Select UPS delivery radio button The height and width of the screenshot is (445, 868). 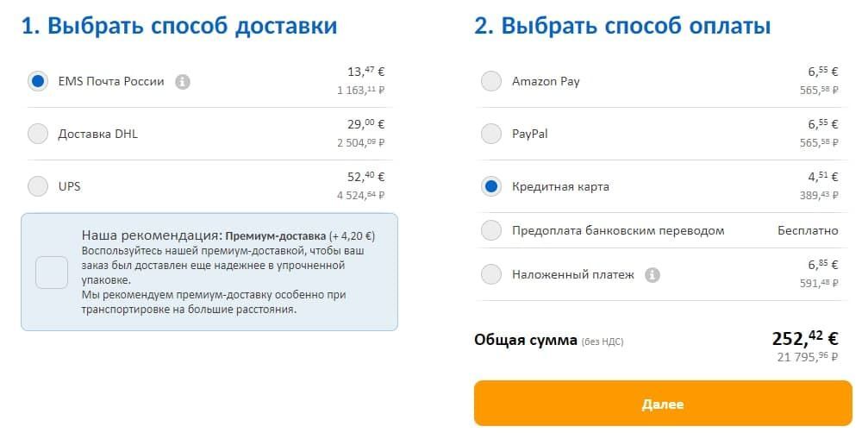coord(38,185)
